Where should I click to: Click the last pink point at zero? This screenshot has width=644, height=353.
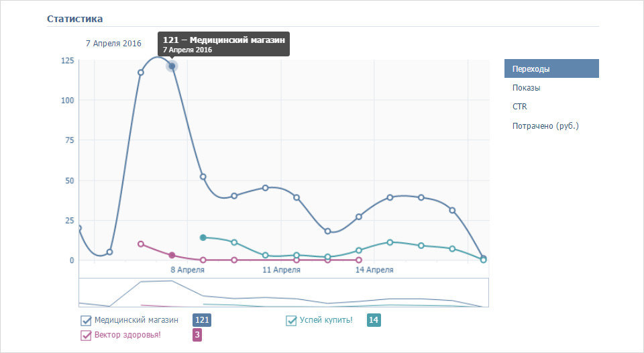[358, 260]
